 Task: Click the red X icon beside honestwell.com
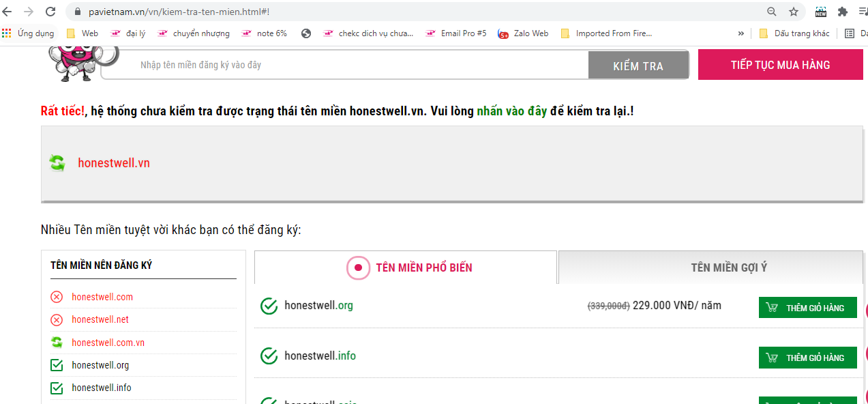57,297
